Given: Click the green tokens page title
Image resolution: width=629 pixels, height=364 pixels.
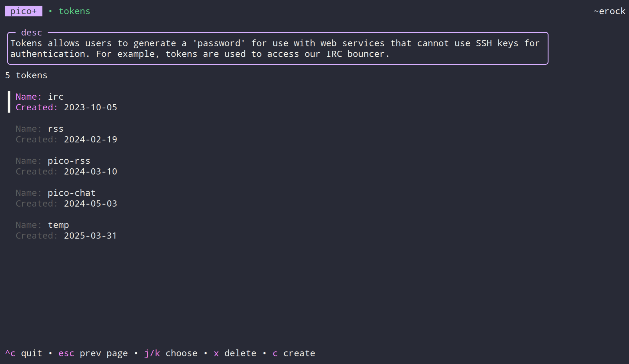Looking at the screenshot, I should tap(74, 11).
